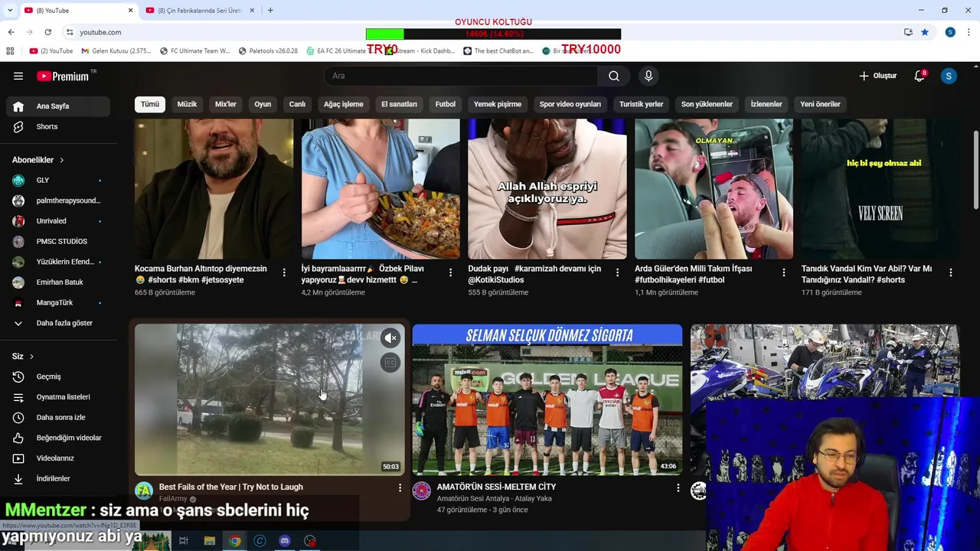Image resolution: width=980 pixels, height=551 pixels.
Task: Open the Unrivaled channel subscription
Action: click(58, 221)
